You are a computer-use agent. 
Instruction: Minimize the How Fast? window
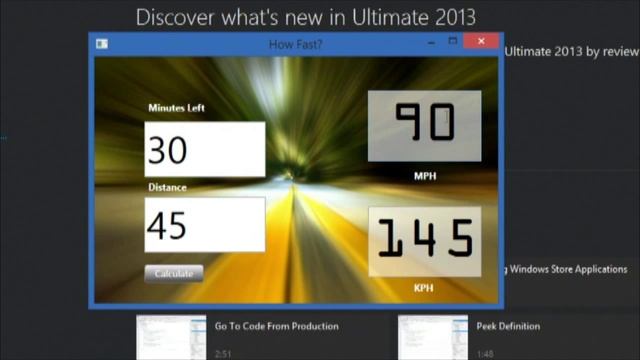coord(431,42)
